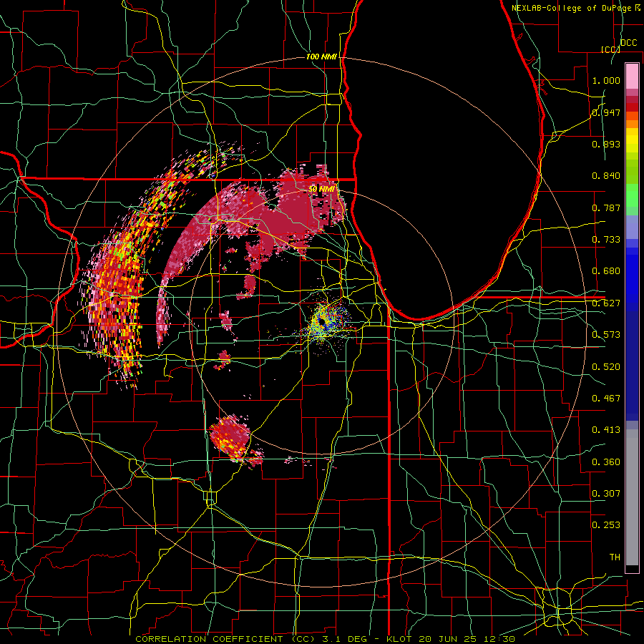Select the 0.787 scale value
This screenshot has height=644, width=644.
click(x=606, y=208)
